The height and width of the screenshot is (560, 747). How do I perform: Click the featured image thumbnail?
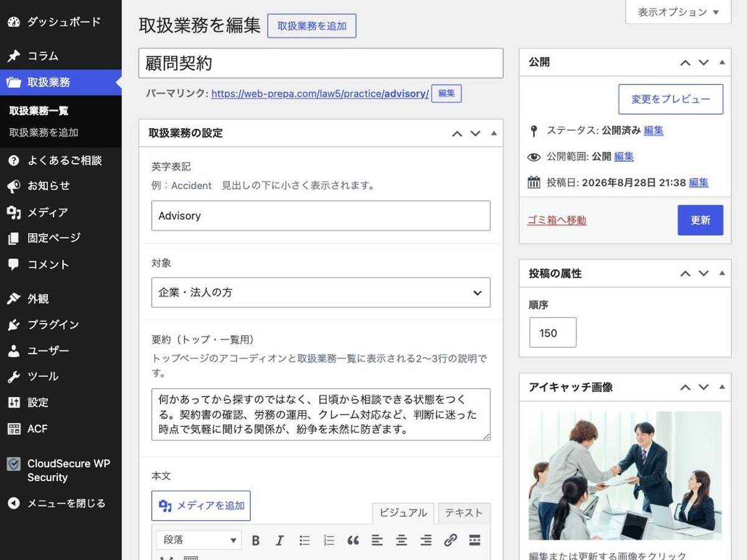click(625, 475)
